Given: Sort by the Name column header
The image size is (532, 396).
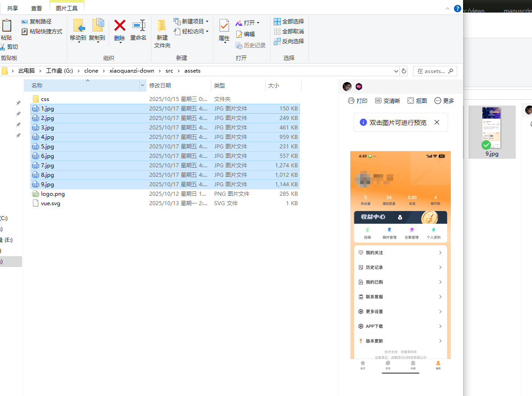Looking at the screenshot, I should pyautogui.click(x=82, y=86).
